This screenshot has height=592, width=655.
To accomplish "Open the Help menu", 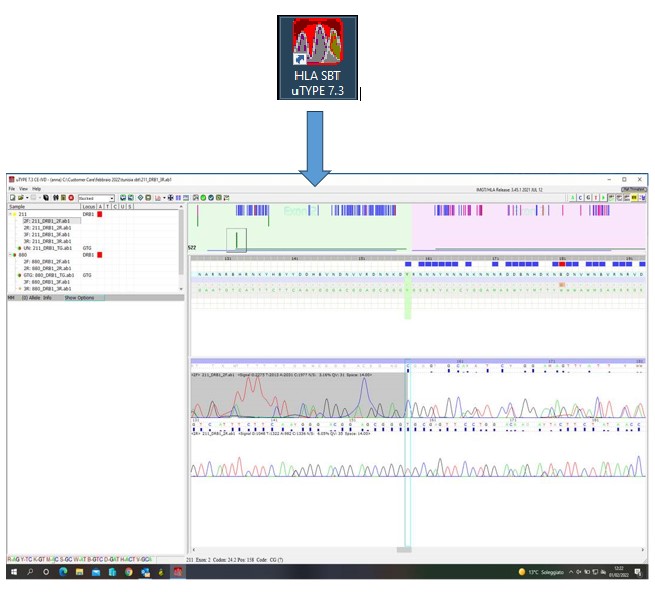I will [x=37, y=189].
